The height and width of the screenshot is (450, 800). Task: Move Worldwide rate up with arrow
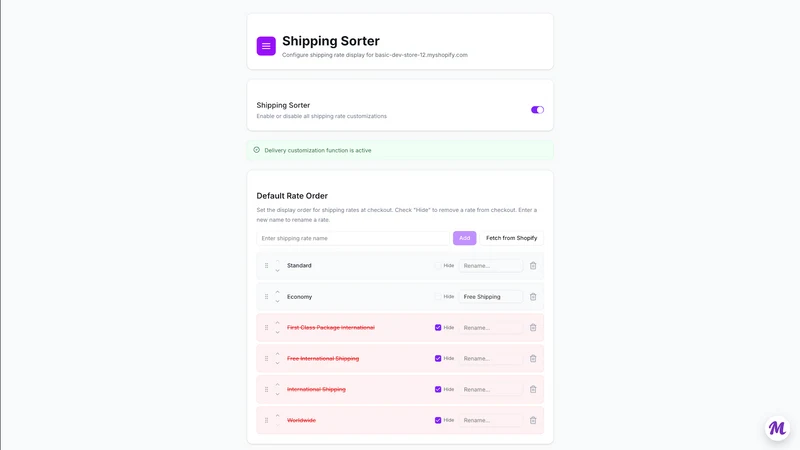278,416
